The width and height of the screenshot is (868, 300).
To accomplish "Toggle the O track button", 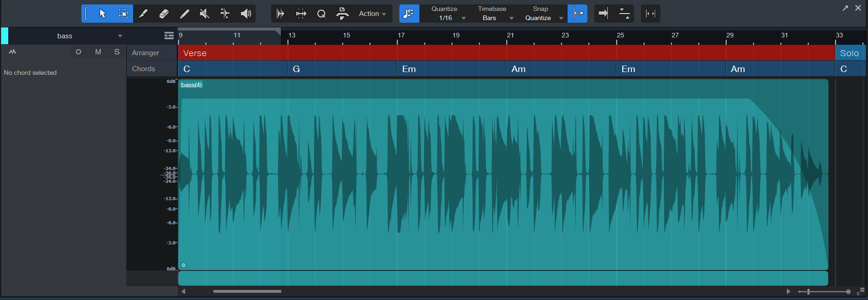I will [x=78, y=52].
